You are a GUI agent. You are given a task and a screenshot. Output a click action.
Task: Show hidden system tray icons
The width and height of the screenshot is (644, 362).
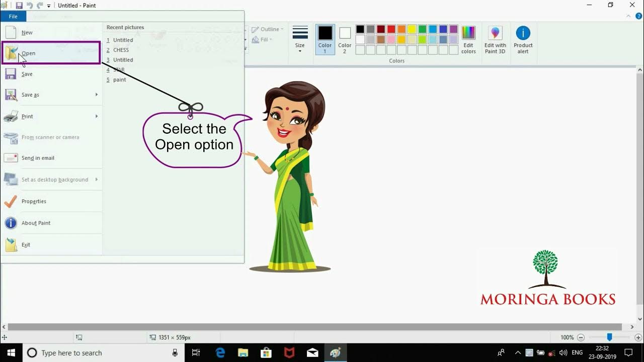518,352
